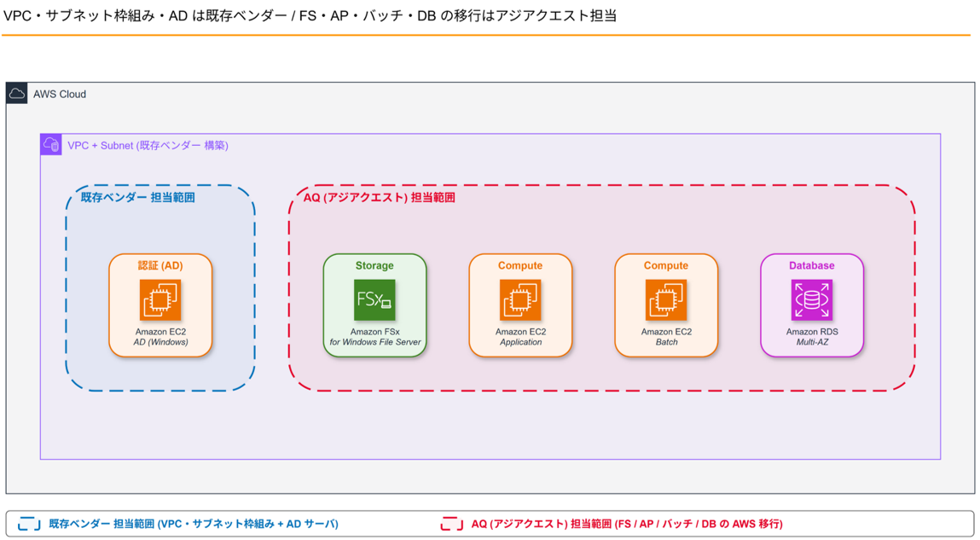980x540 pixels.
Task: Select the 認証 (AD) card label
Action: 160,265
